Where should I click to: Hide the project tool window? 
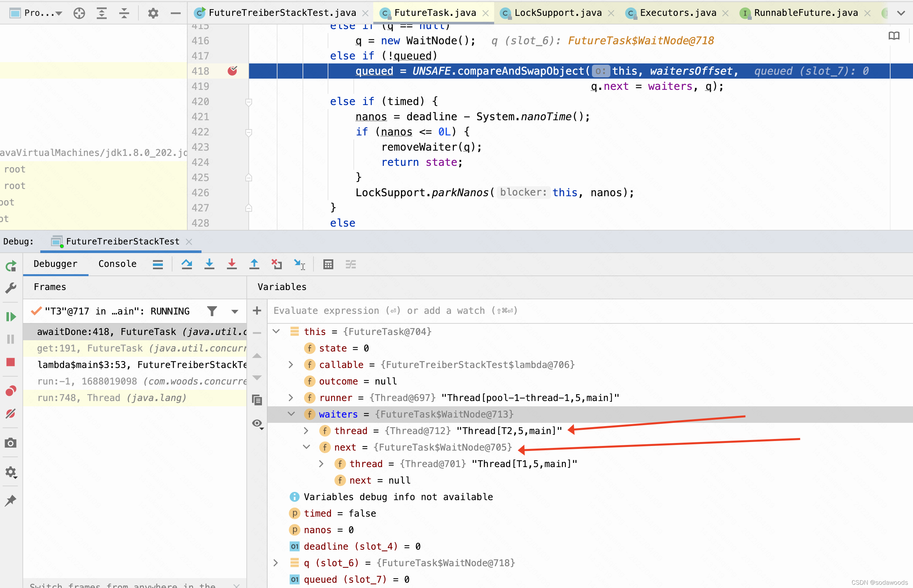pos(176,13)
